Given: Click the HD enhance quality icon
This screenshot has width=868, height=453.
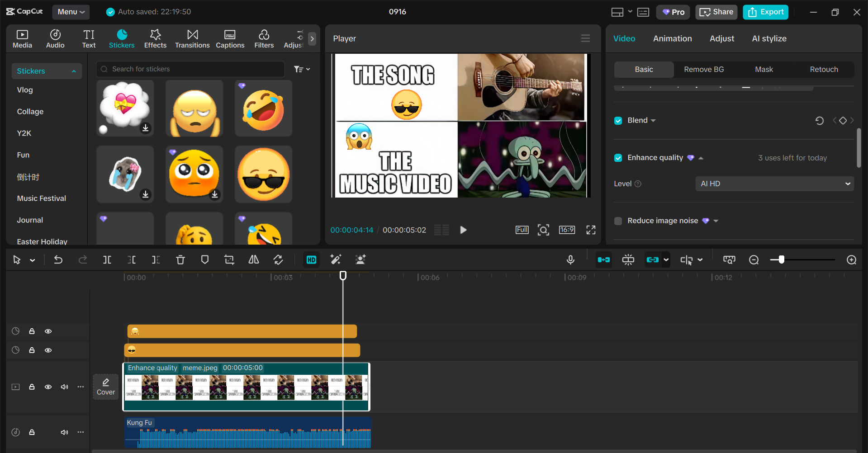Looking at the screenshot, I should click(312, 260).
